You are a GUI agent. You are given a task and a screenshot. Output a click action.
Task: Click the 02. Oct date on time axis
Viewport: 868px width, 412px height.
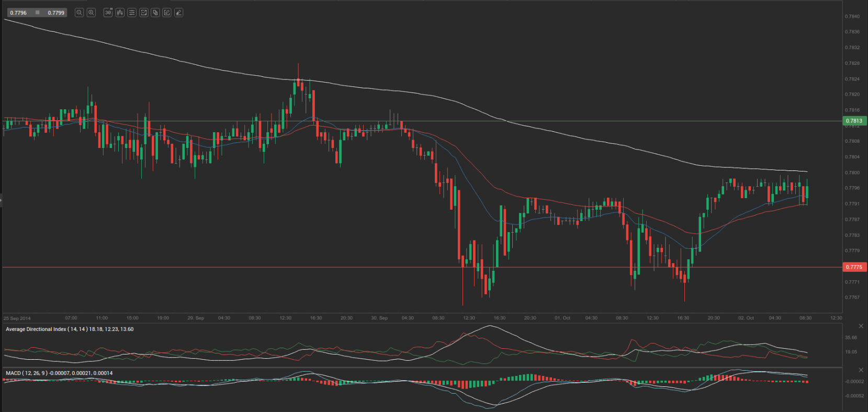(x=746, y=318)
